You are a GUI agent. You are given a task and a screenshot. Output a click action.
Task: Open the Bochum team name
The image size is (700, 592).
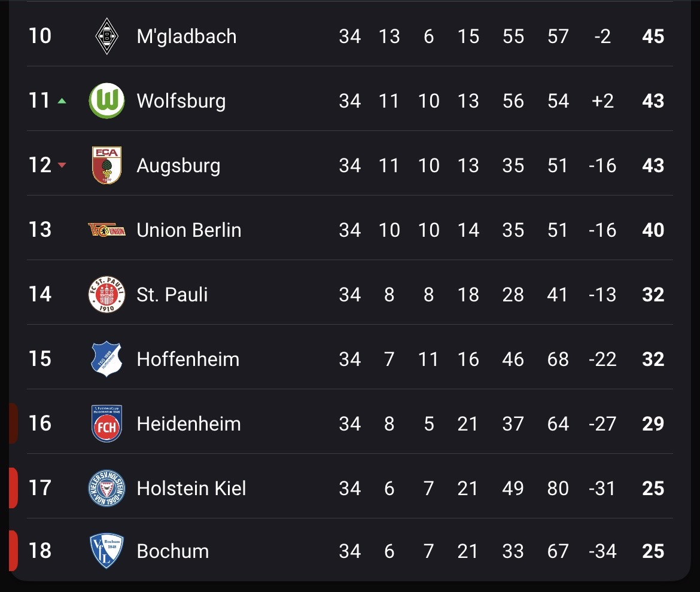pos(173,551)
